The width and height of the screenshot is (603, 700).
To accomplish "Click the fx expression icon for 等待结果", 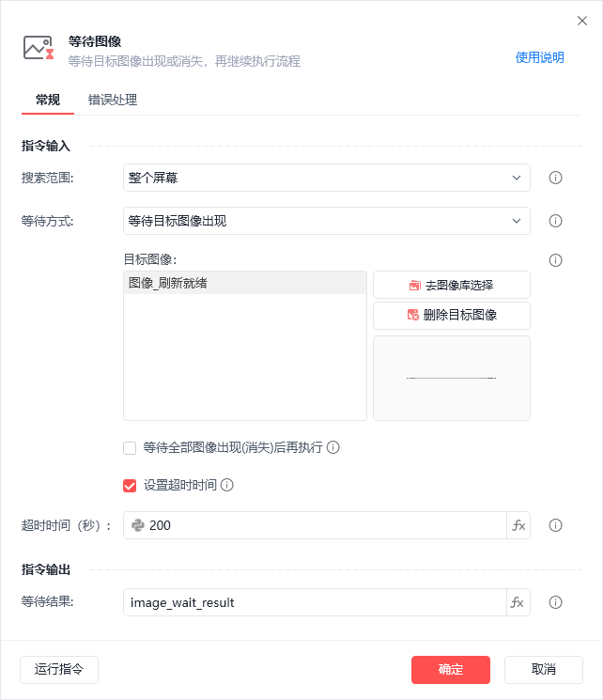I will click(518, 602).
